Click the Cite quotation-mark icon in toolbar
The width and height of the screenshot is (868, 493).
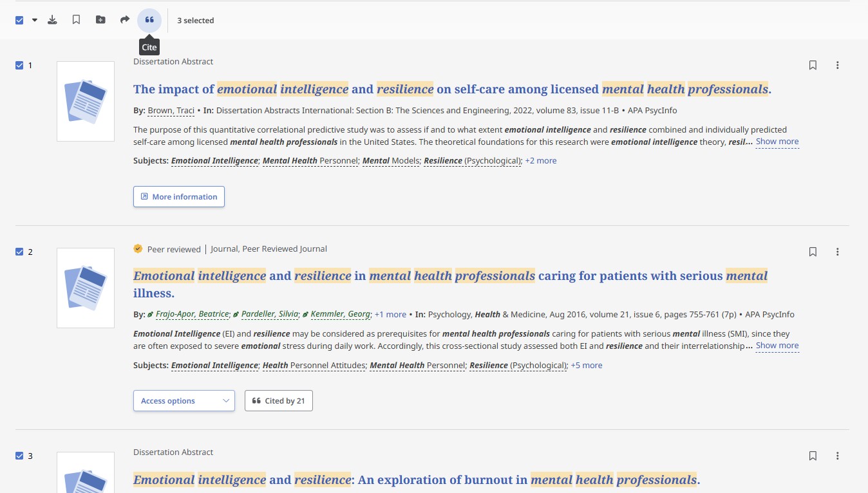click(x=149, y=20)
